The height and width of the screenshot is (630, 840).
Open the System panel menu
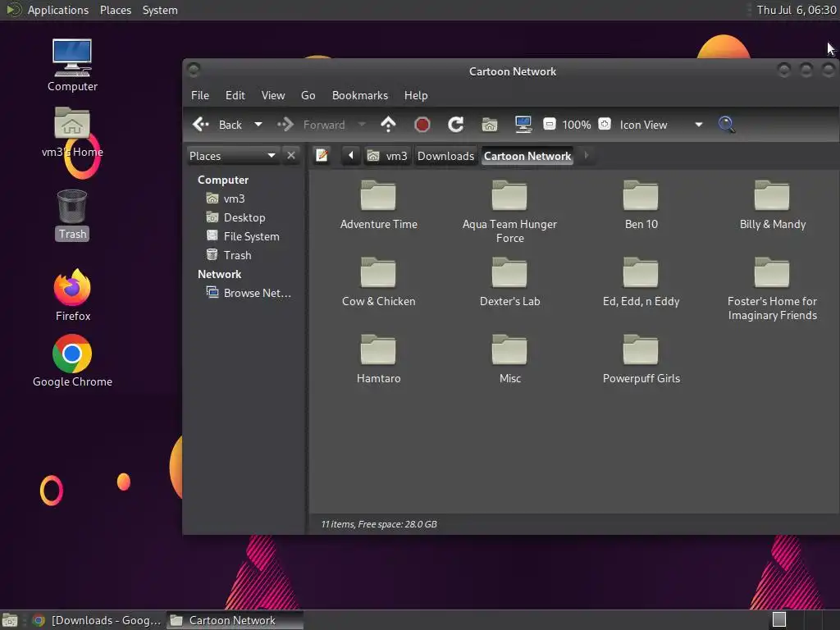pyautogui.click(x=160, y=10)
